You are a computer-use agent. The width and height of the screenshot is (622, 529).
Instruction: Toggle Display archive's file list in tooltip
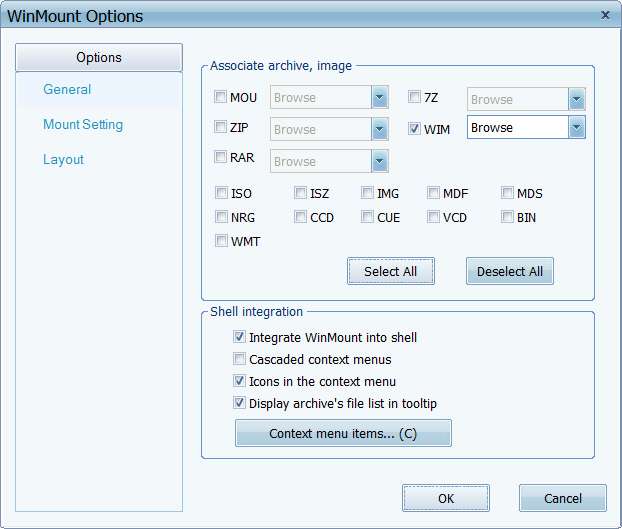click(239, 403)
